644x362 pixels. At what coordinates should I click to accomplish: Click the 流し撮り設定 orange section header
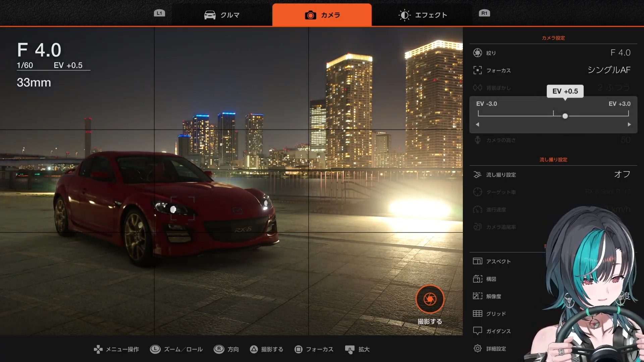[553, 160]
